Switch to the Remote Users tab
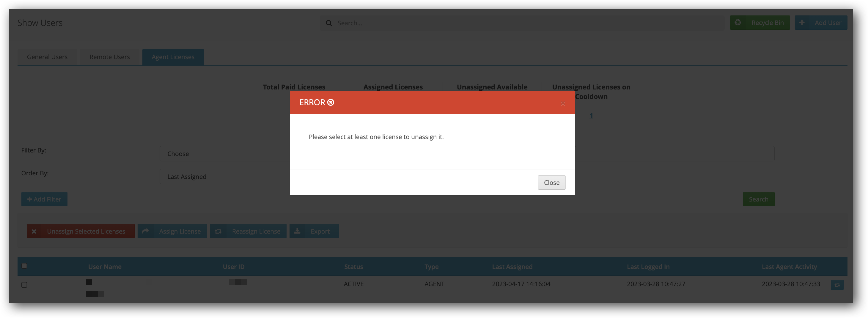 (109, 57)
